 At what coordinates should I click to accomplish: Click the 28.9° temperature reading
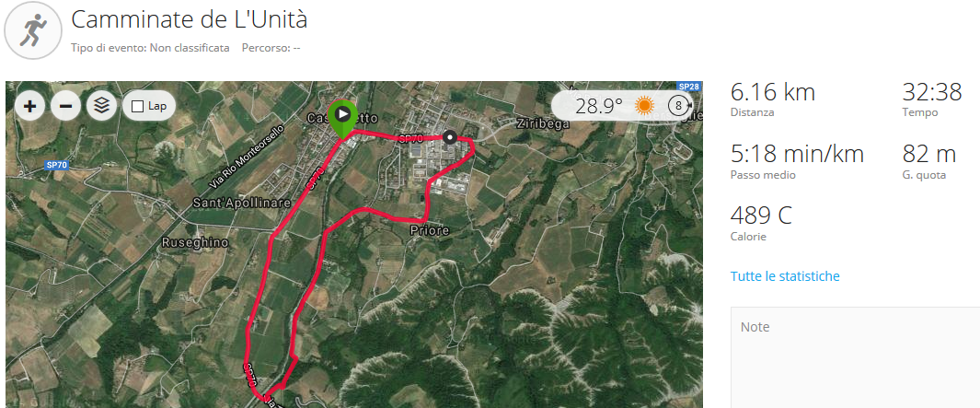point(599,106)
